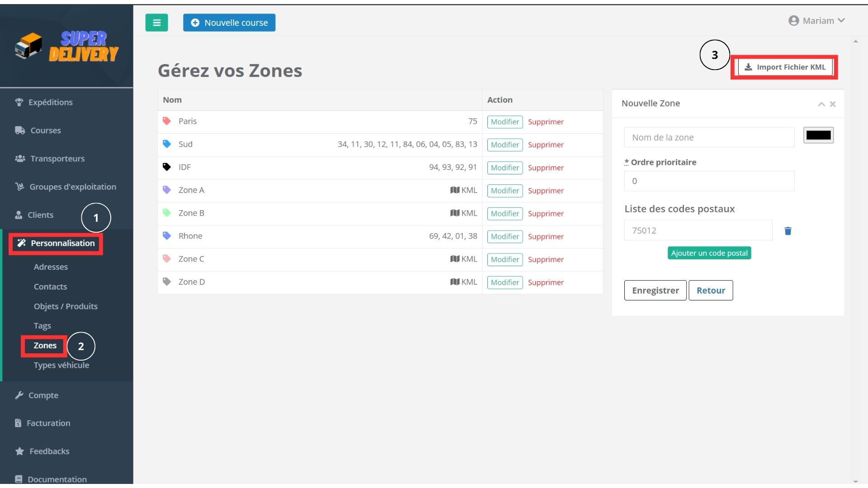Click the red tag icon for Paris
This screenshot has height=488, width=868.
pos(167,121)
